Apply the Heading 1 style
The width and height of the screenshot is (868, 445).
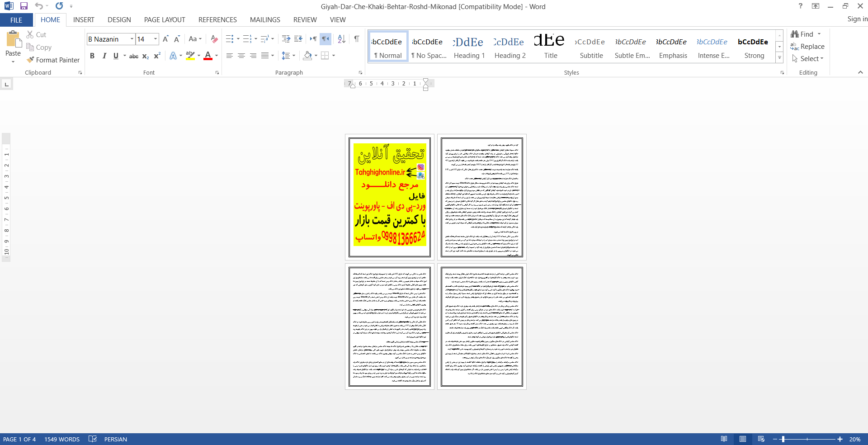tap(469, 47)
